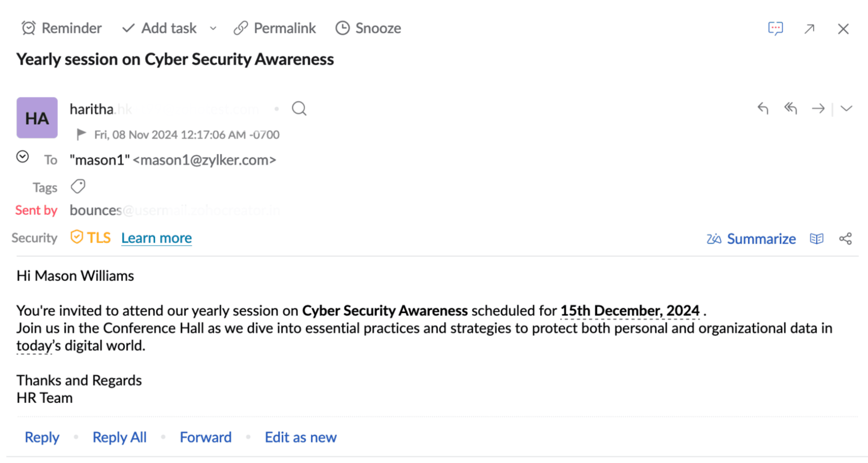Open more actions chevron beside forward arrow
The image size is (868, 463).
coord(846,108)
